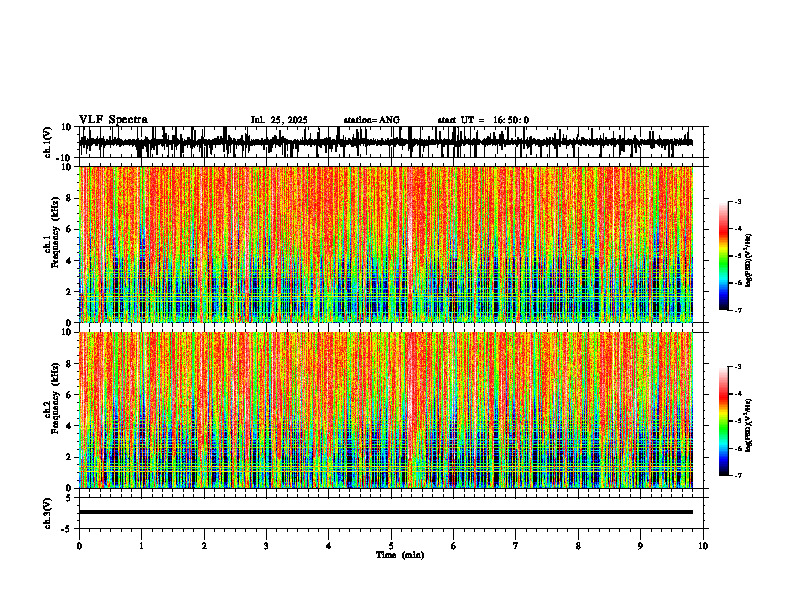Click time axis tick label "7"
The width and height of the screenshot is (792, 612).
click(x=516, y=546)
